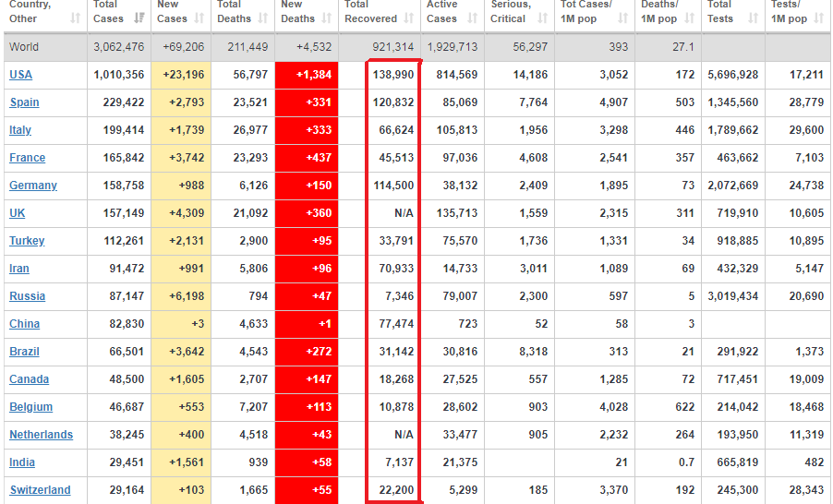Select Italy total deaths 26,977
The image size is (833, 504).
tap(250, 130)
